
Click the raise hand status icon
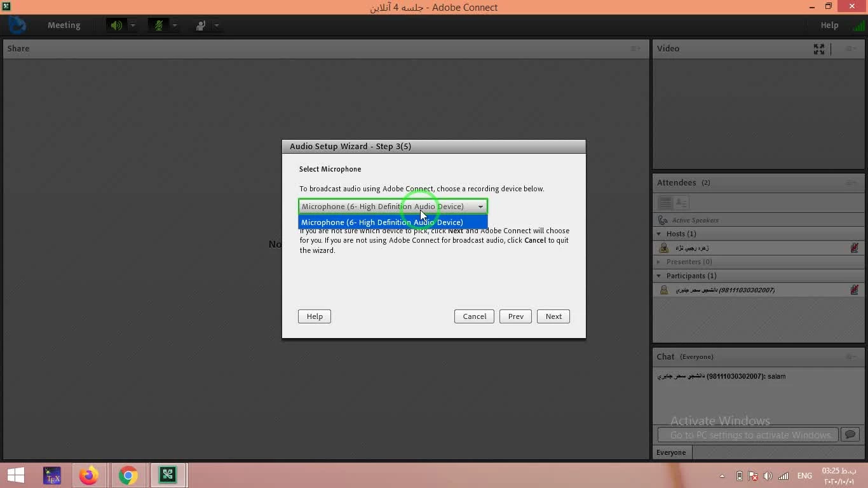[201, 25]
